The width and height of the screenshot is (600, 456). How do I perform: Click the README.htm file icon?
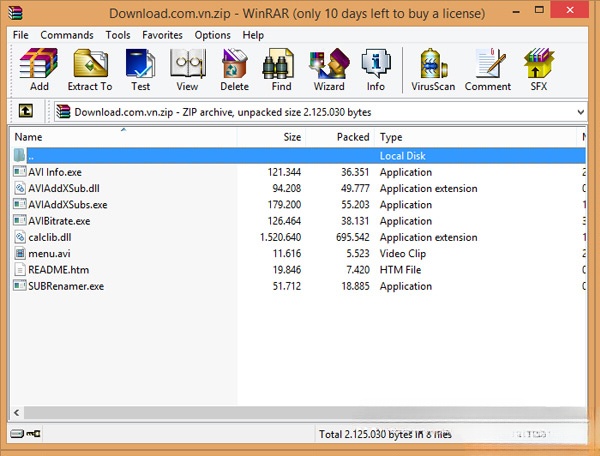pyautogui.click(x=20, y=269)
